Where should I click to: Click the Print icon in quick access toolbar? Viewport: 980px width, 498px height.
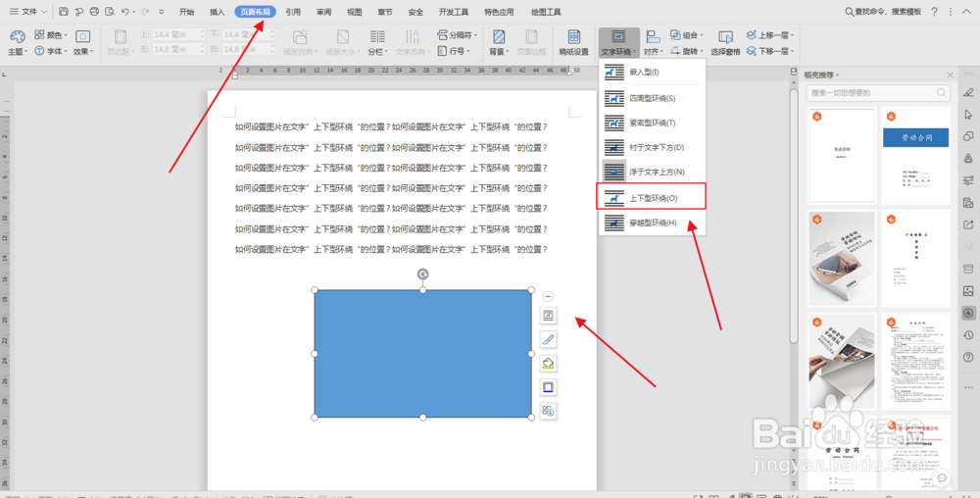click(x=94, y=11)
